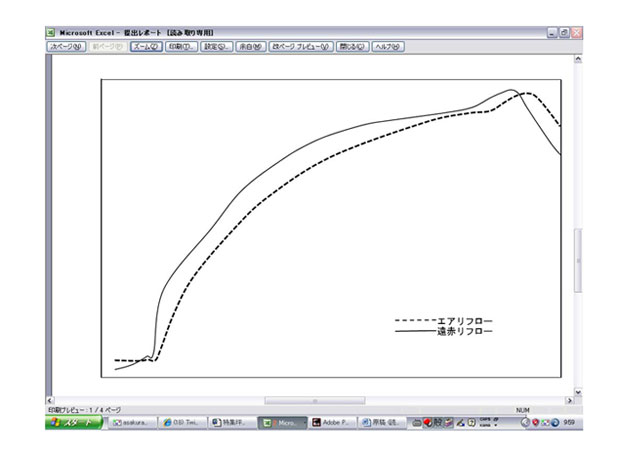Switch to Adobe Photoshop taskbar button
Viewport: 618px width, 453px height.
[x=331, y=423]
